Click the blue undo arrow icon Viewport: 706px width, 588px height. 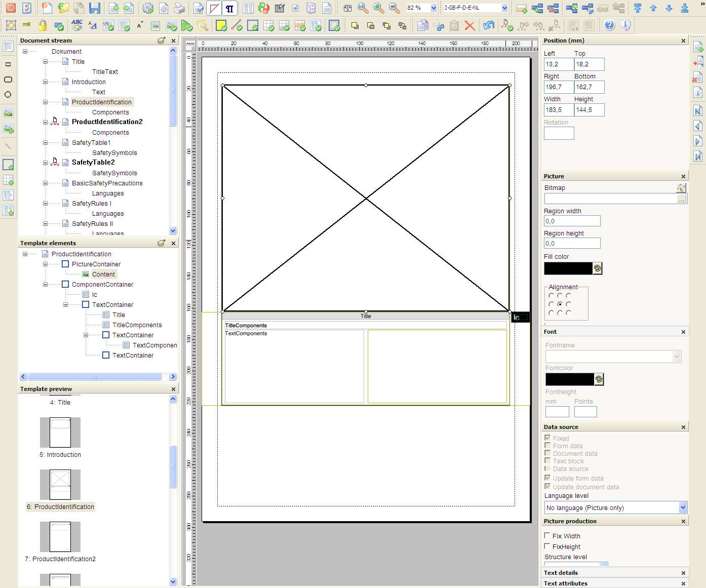tap(488, 25)
